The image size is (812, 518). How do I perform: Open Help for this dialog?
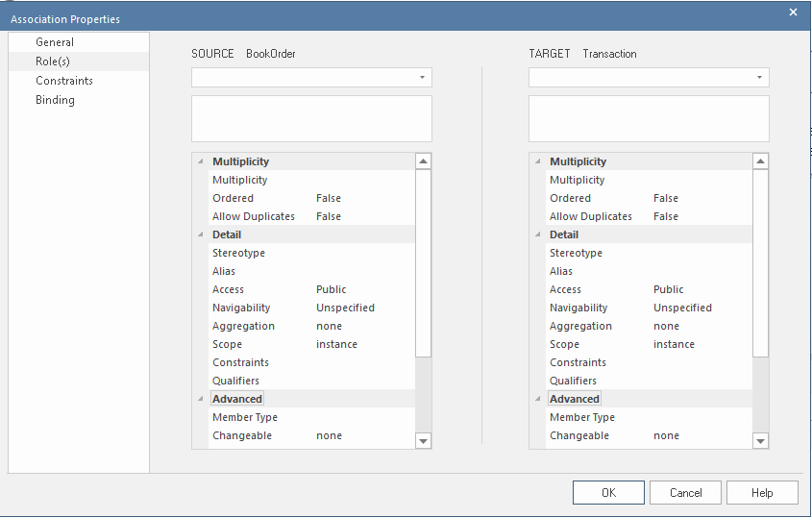pyautogui.click(x=762, y=493)
